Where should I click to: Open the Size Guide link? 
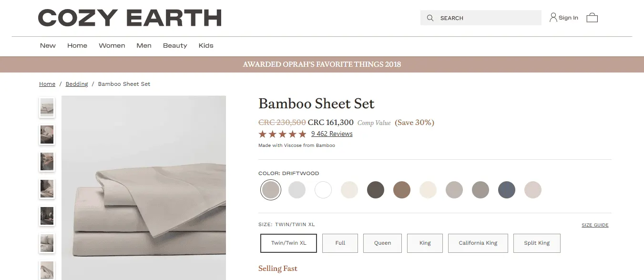595,225
